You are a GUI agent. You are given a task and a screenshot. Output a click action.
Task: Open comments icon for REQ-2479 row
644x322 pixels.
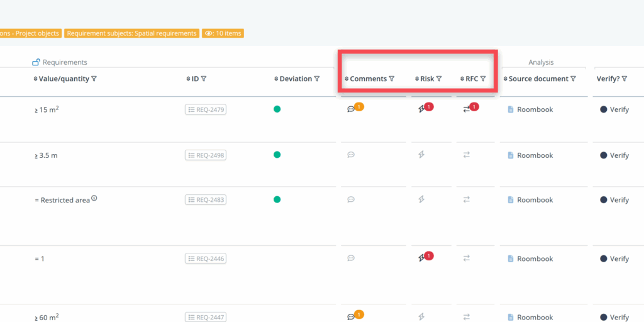tap(351, 109)
